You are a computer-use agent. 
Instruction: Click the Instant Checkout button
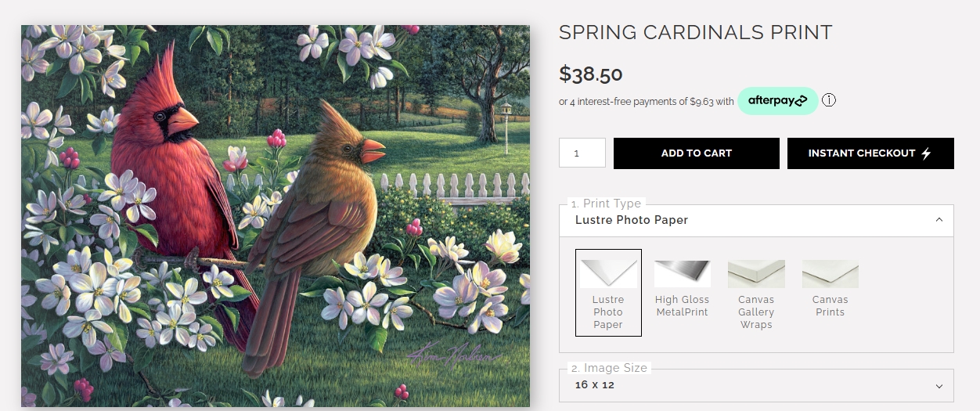point(870,153)
